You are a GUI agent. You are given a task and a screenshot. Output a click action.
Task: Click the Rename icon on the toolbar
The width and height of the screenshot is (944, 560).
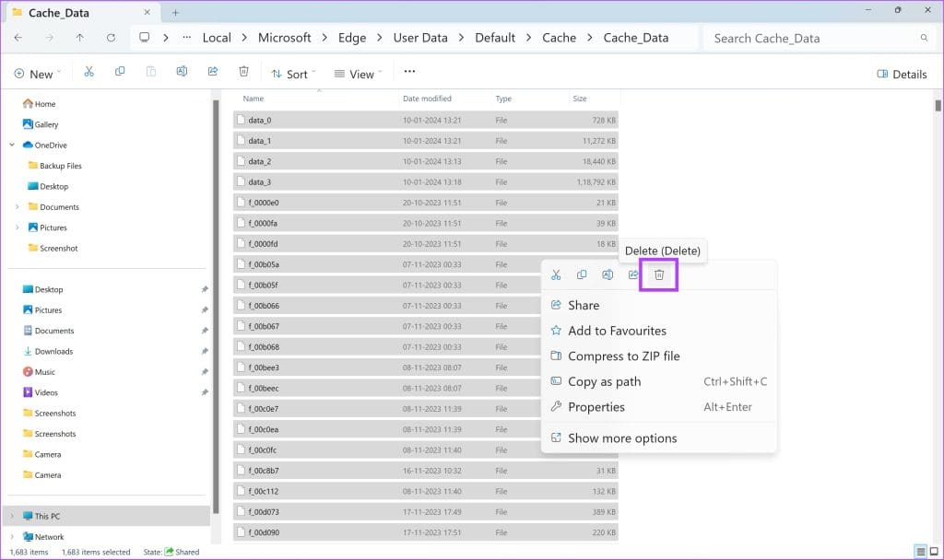(182, 71)
